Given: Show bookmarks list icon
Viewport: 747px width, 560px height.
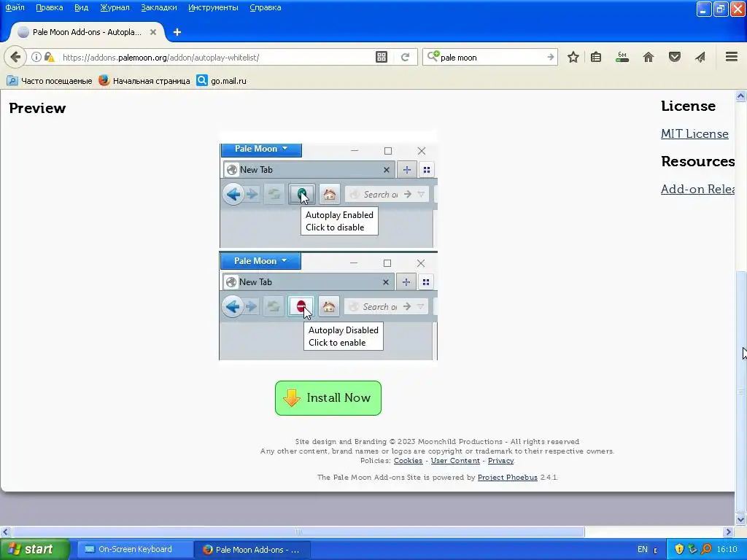Looking at the screenshot, I should click(596, 57).
